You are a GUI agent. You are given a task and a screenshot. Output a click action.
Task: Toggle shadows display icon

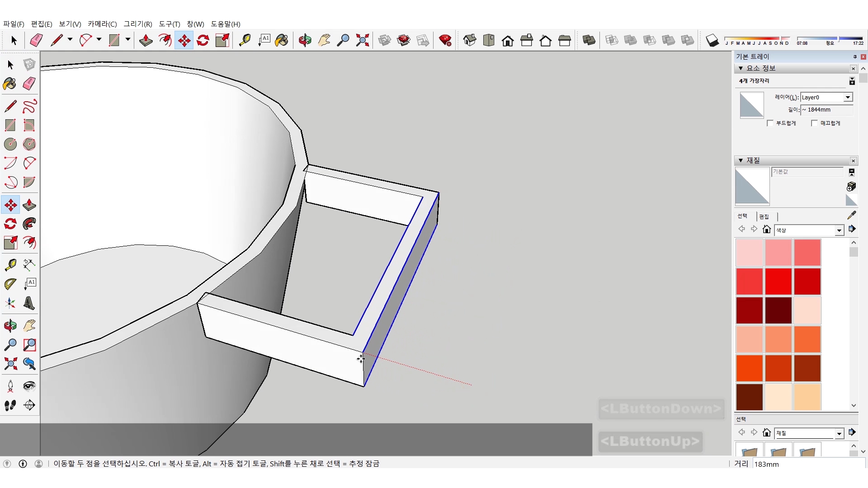point(712,41)
